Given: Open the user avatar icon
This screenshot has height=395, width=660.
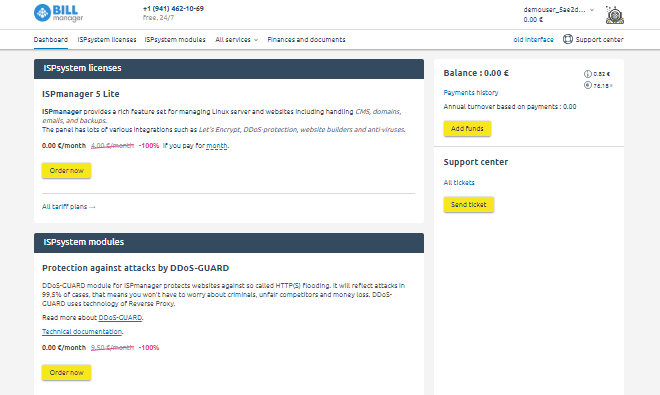Looking at the screenshot, I should pos(615,15).
